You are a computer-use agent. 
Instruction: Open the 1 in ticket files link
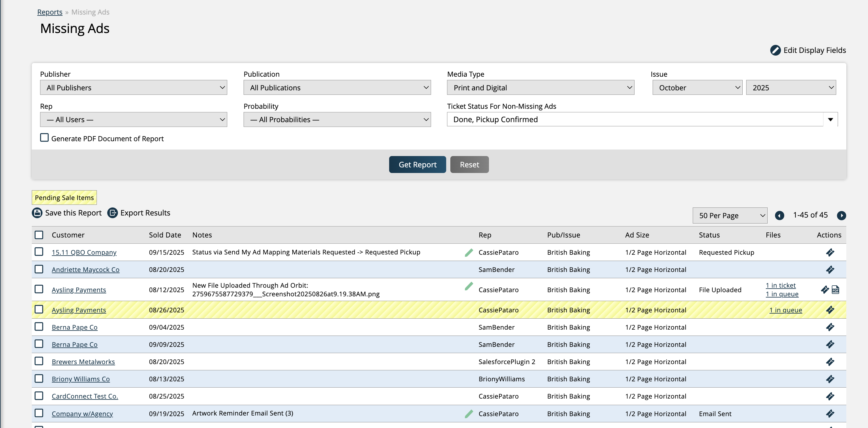[780, 286]
